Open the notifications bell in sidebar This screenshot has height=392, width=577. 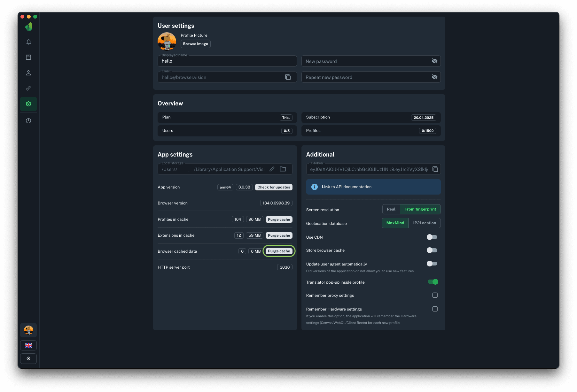click(28, 42)
